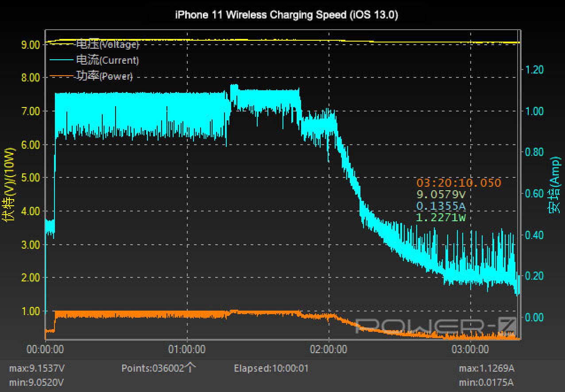Click the min:9.0520V status value

(x=37, y=382)
